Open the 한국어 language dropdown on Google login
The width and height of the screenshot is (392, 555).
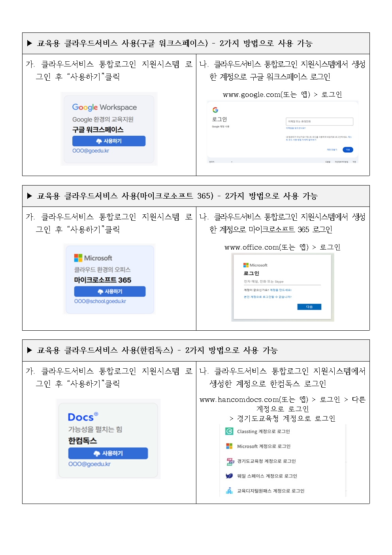[x=220, y=161]
